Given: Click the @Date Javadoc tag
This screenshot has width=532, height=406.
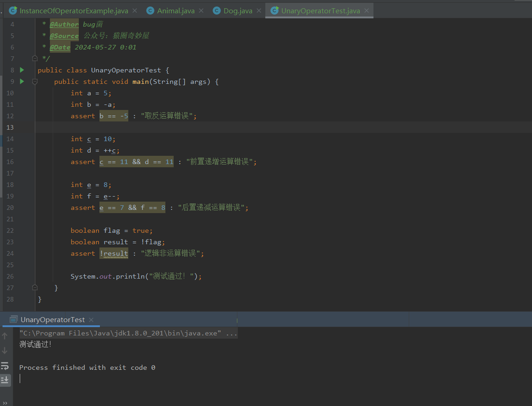Looking at the screenshot, I should [60, 47].
